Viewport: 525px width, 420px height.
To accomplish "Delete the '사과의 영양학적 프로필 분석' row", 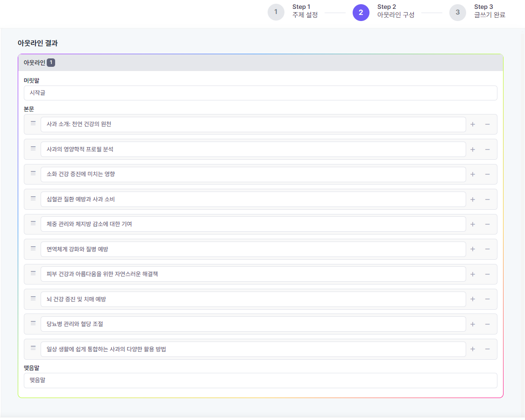I will pyautogui.click(x=487, y=149).
